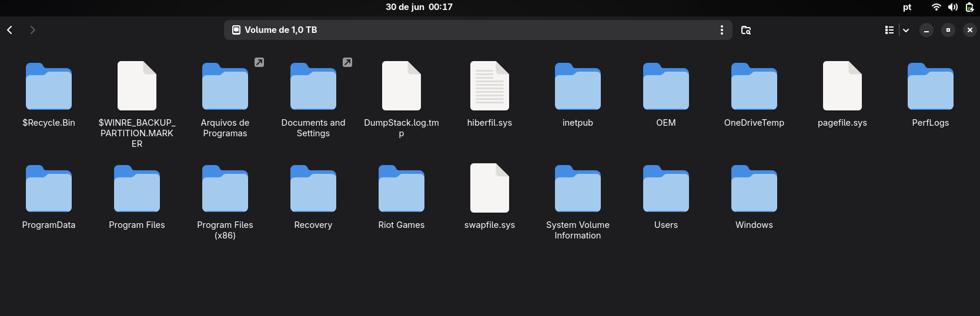980x316 pixels.
Task: Click the 'OEM' folder name label
Action: (x=666, y=123)
